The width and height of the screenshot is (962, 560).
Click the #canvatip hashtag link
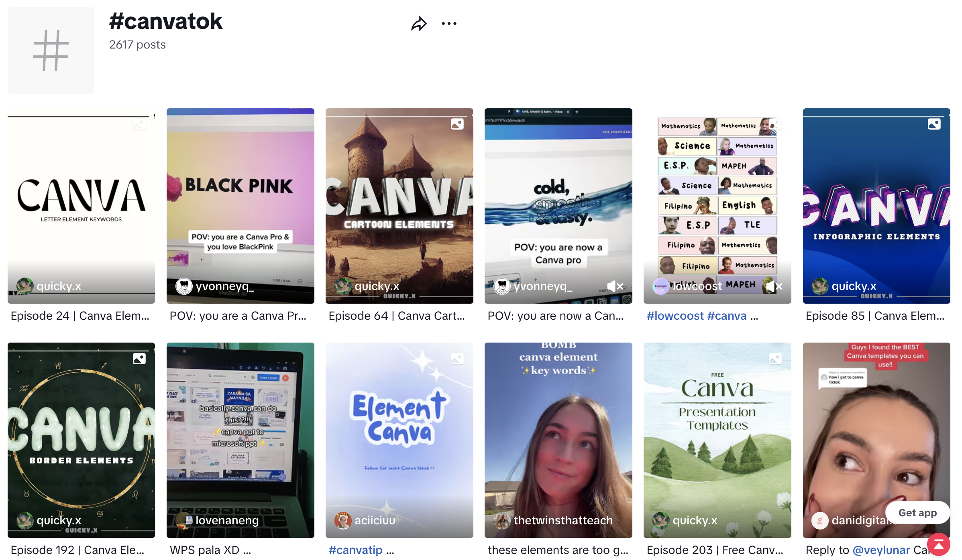coord(355,550)
